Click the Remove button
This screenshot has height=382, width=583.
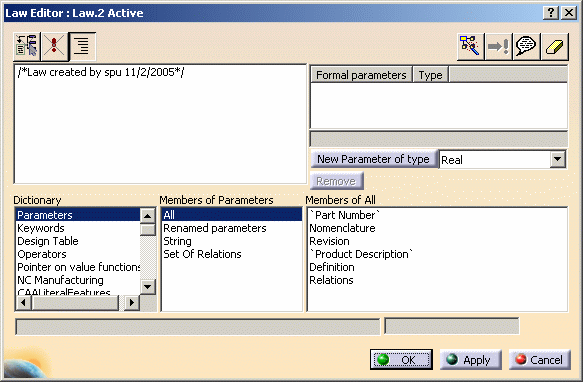[x=336, y=181]
